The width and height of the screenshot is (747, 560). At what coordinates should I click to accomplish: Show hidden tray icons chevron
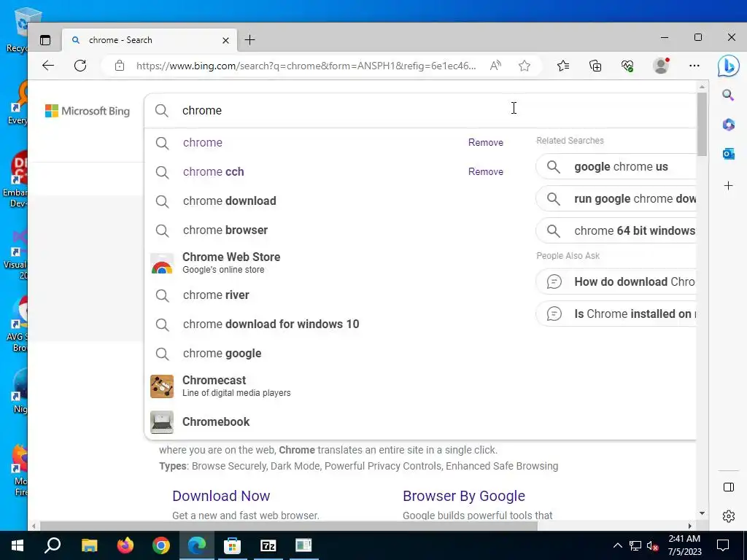point(617,545)
